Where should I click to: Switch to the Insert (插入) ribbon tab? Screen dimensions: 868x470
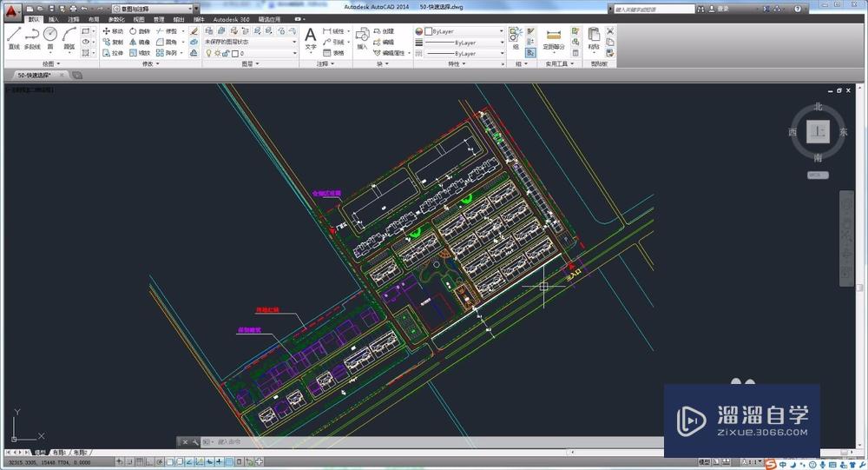click(54, 19)
